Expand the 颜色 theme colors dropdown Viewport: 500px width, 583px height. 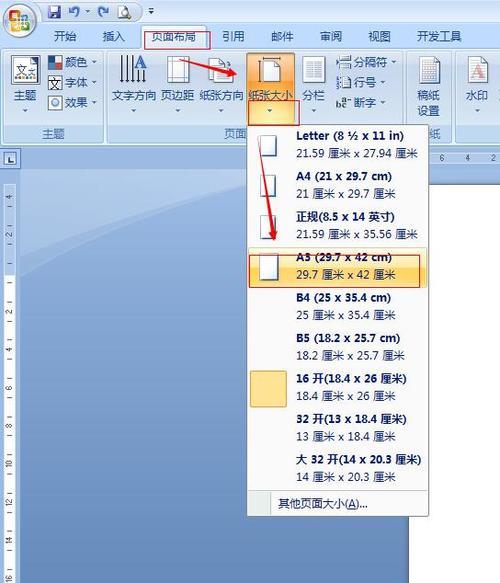[72, 62]
